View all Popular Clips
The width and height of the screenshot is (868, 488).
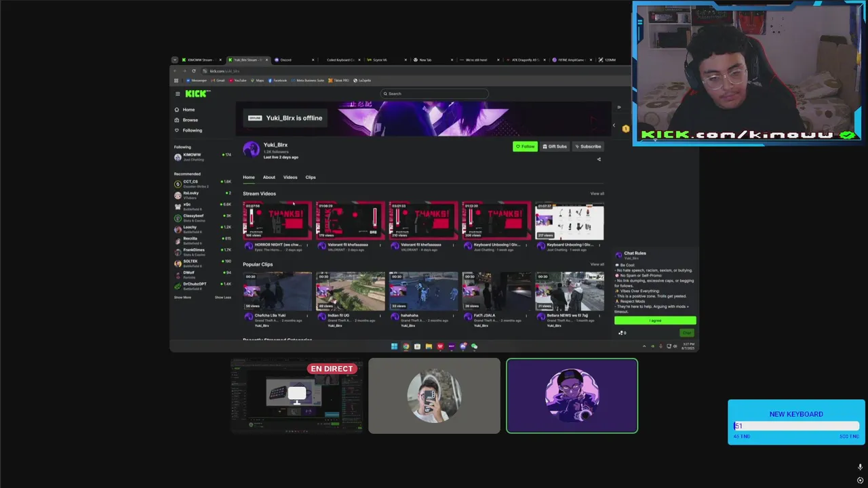[x=597, y=264]
